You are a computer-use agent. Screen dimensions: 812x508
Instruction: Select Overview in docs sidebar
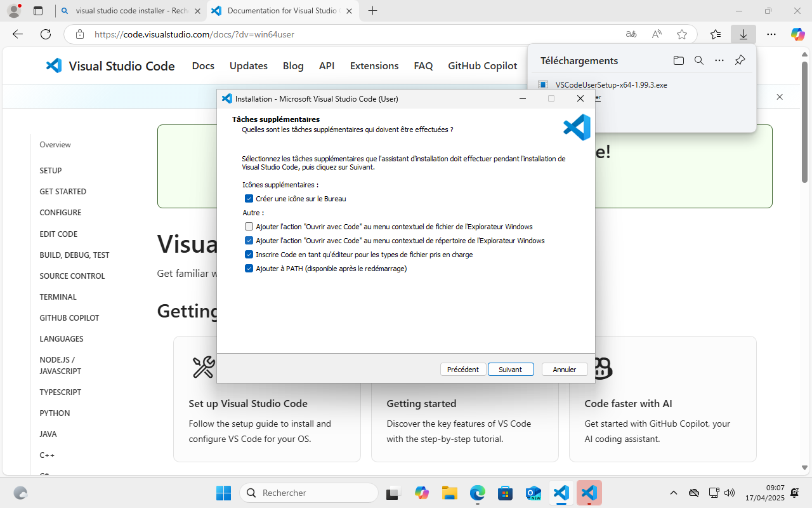(x=55, y=145)
